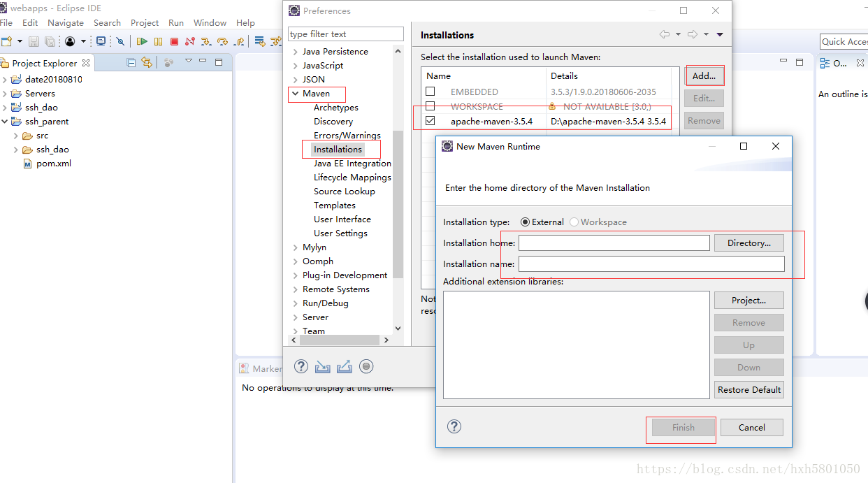Click the user profile circle toolbar icon

coord(70,41)
